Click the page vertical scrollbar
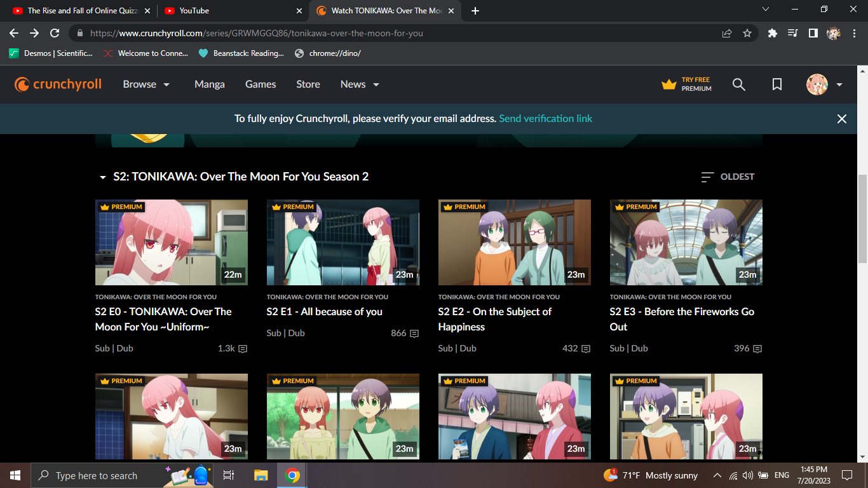This screenshot has height=488, width=868. [862, 218]
